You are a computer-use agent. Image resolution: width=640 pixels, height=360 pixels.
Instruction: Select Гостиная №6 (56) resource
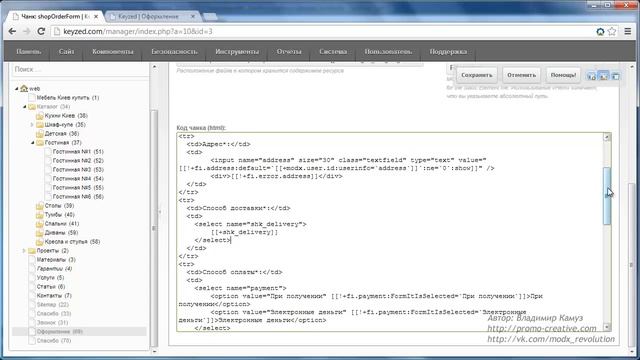pos(78,196)
